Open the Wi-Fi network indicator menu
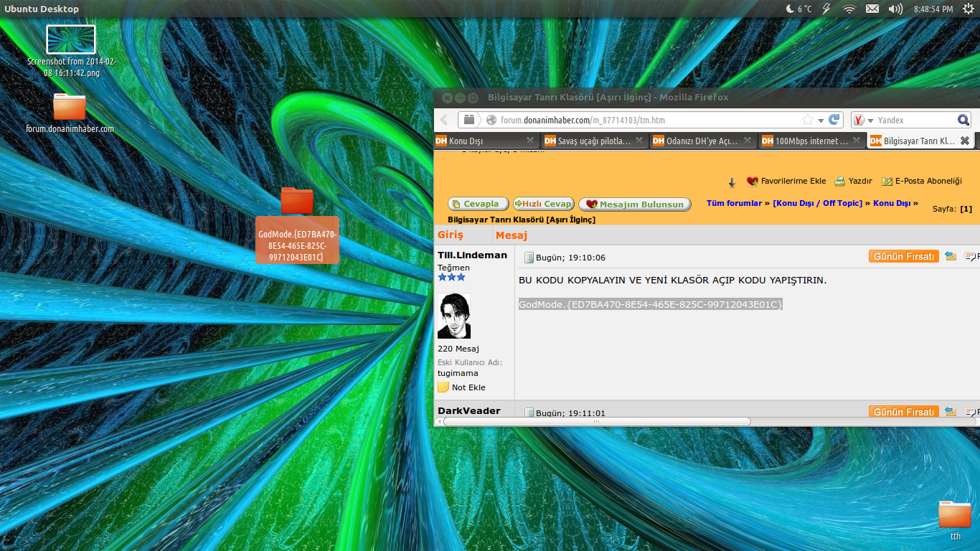980x551 pixels. pyautogui.click(x=849, y=9)
